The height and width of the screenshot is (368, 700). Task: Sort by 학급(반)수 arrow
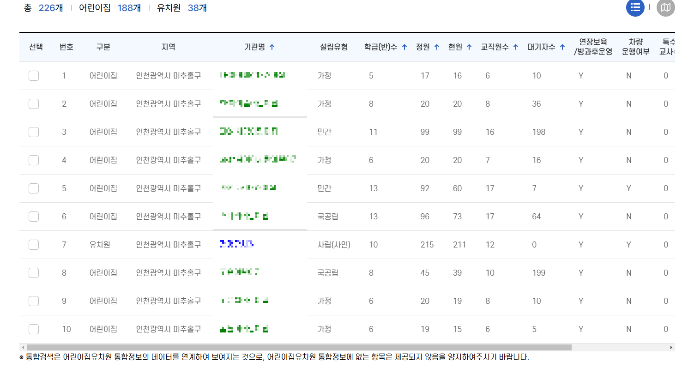point(404,47)
